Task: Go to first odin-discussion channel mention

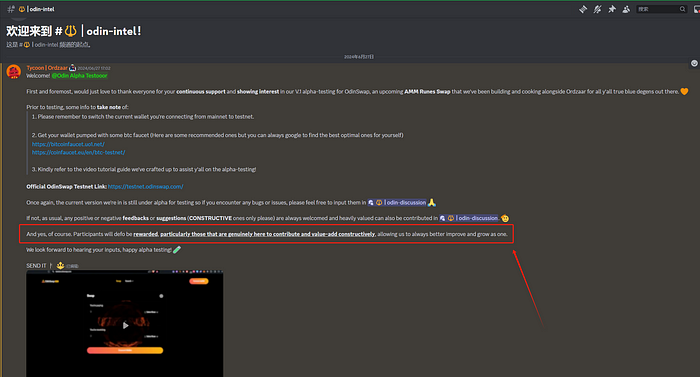Action: (x=397, y=203)
